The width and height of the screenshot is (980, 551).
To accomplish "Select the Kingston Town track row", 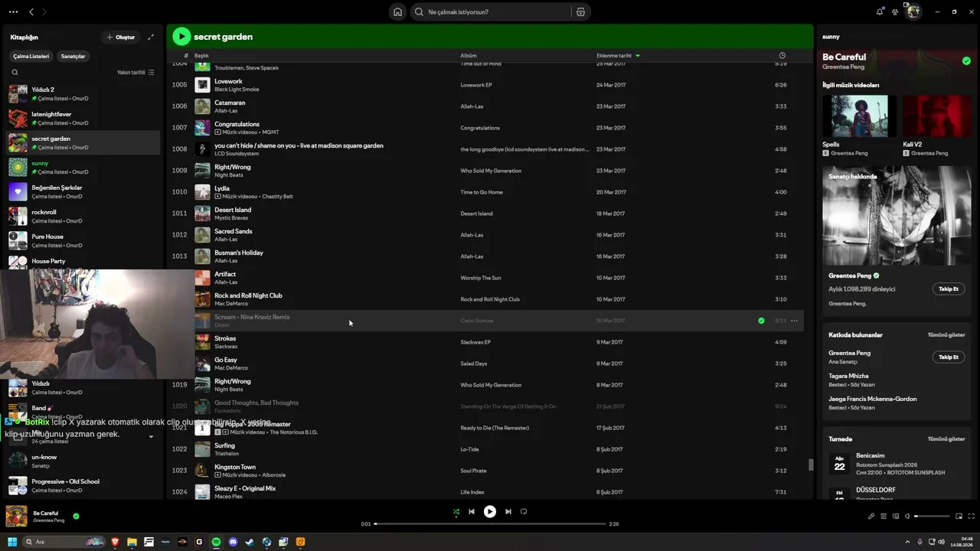I will point(487,471).
